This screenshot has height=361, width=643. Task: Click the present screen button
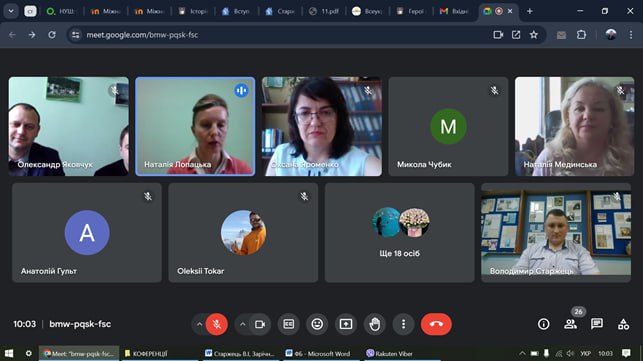[346, 324]
